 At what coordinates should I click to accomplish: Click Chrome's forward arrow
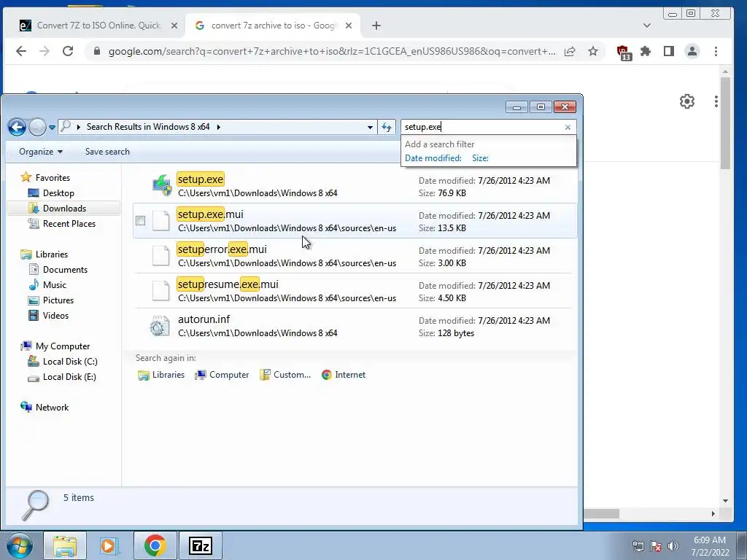[x=44, y=51]
